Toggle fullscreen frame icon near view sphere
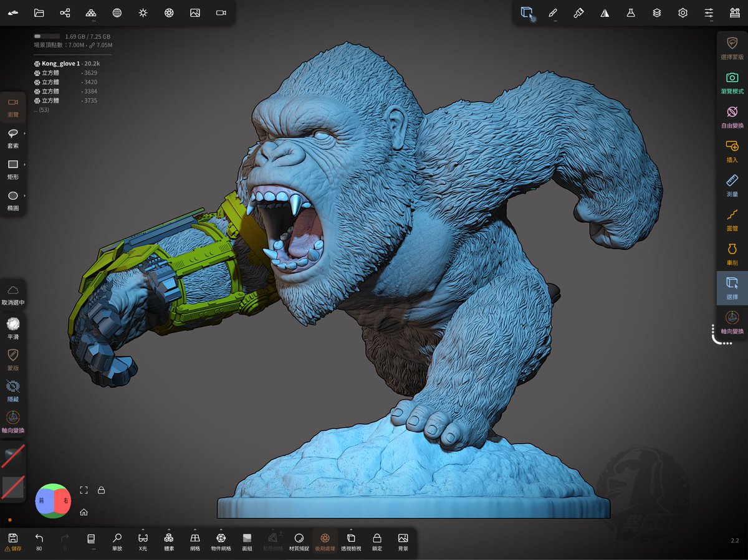748x560 pixels. [84, 490]
